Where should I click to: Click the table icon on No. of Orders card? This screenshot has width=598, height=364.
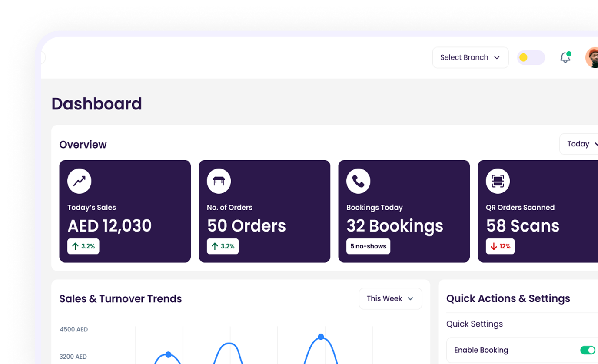pyautogui.click(x=219, y=181)
